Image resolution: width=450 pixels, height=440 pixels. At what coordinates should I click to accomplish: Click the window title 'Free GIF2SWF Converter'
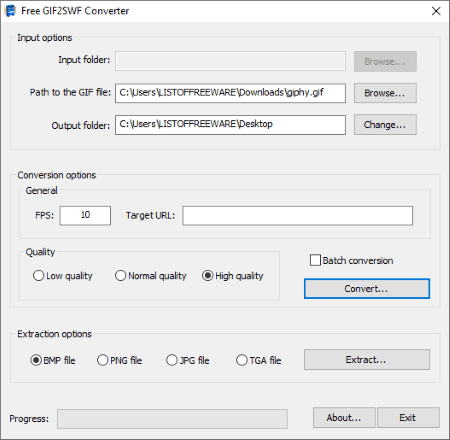click(x=75, y=11)
